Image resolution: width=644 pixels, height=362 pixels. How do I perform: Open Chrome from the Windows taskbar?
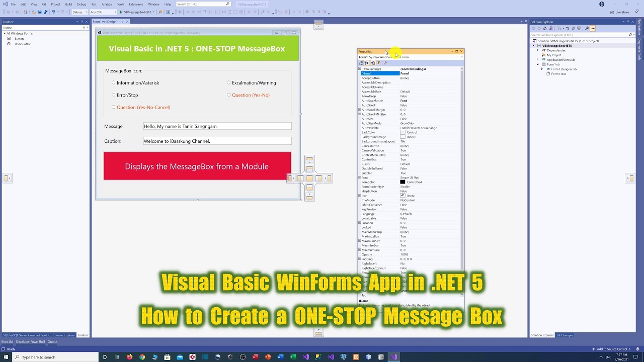(142, 357)
